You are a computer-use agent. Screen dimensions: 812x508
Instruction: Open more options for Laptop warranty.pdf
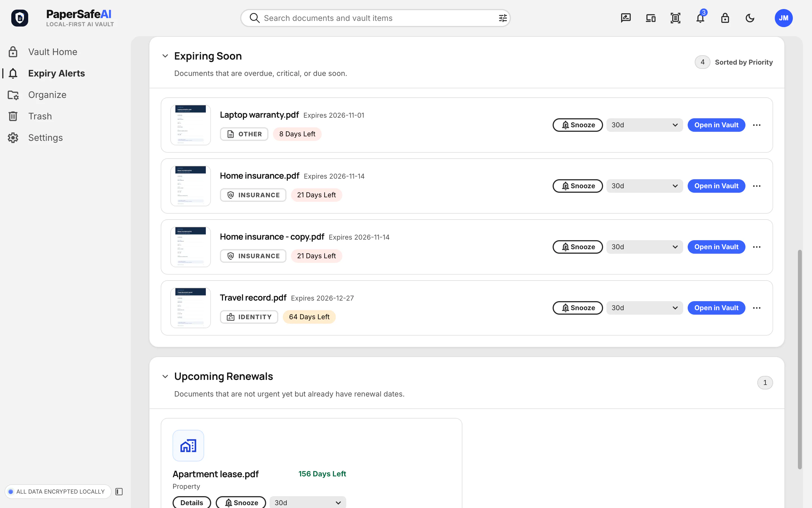(x=757, y=125)
